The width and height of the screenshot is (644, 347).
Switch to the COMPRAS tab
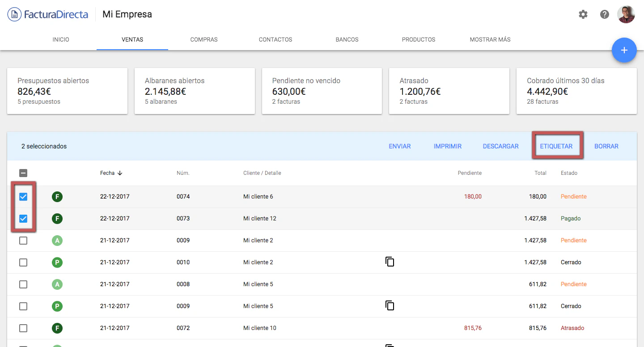click(204, 39)
